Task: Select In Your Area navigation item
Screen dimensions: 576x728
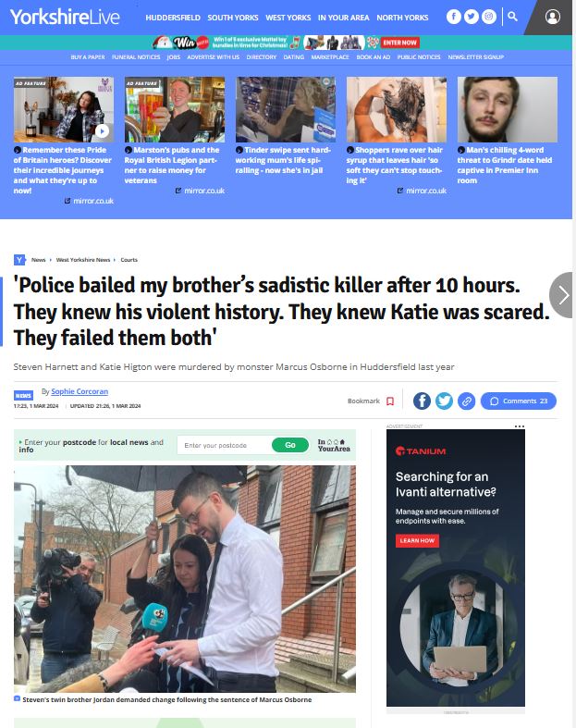Action: [343, 18]
